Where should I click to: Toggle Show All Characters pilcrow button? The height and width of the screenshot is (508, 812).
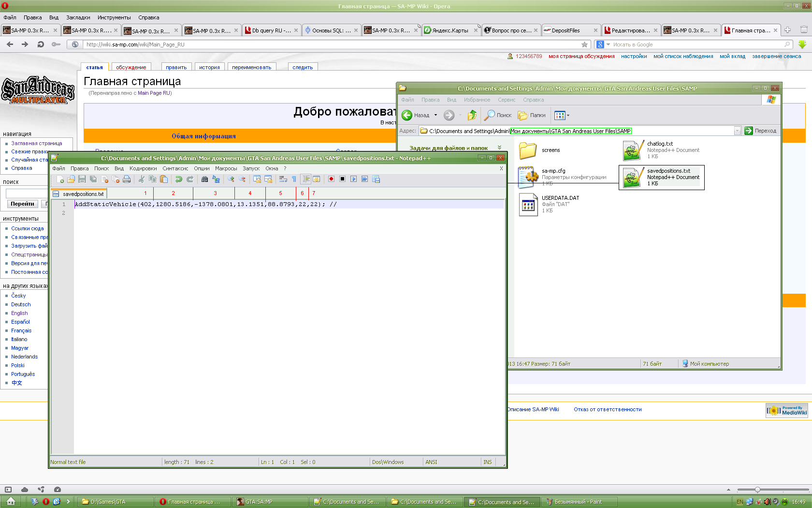point(294,179)
